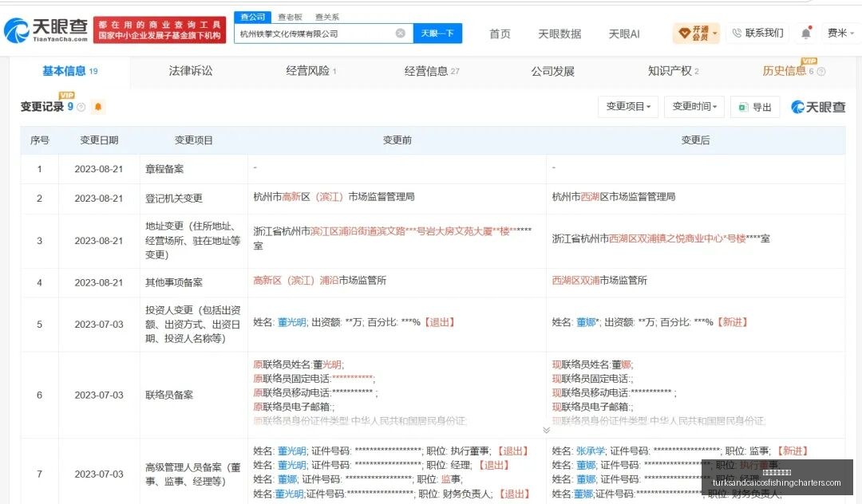Screen dimensions: 862x504
Task: Click the red 商业查询工具 banner
Action: pyautogui.click(x=160, y=30)
